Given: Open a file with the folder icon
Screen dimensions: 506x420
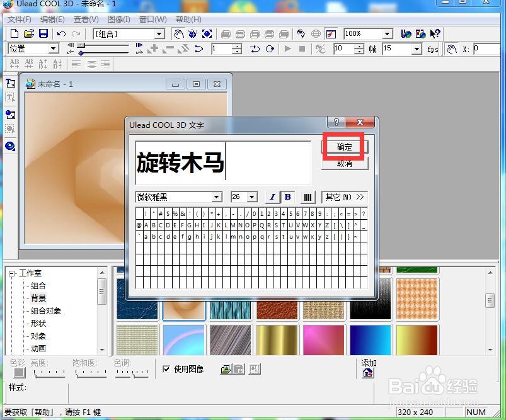Looking at the screenshot, I should point(29,33).
